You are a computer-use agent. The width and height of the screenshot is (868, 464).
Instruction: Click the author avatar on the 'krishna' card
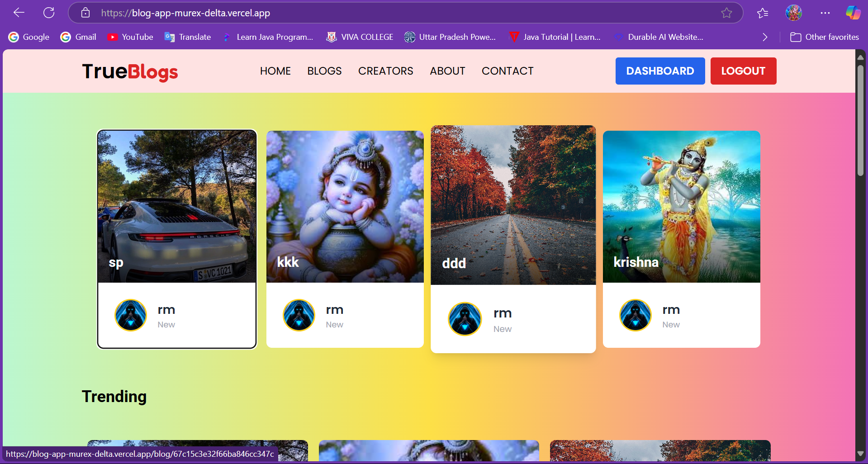[636, 315]
